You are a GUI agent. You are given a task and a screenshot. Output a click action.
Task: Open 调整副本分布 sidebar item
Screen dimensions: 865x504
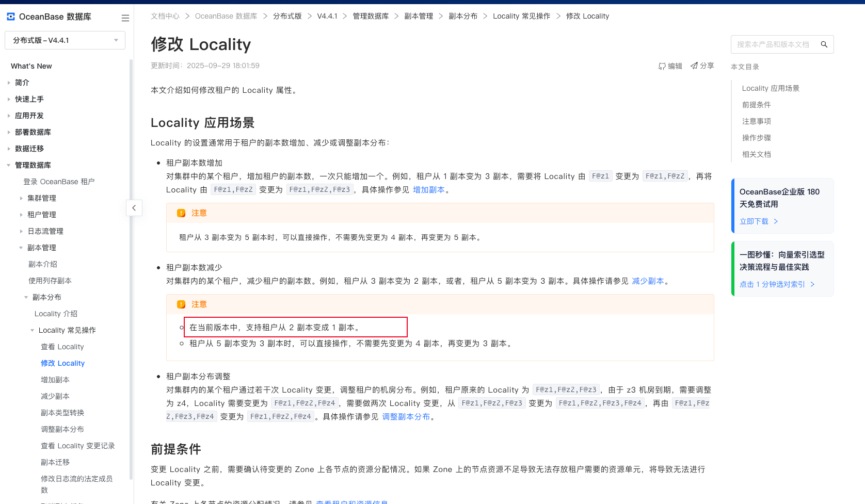(x=62, y=429)
